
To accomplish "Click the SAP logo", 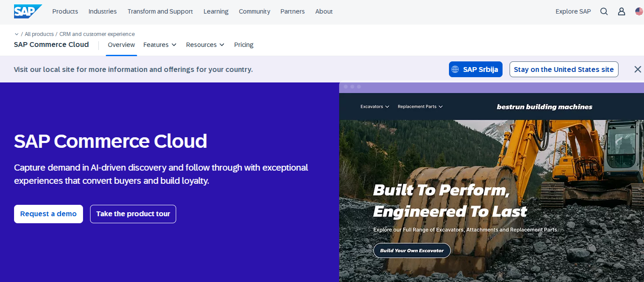I will 28,11.
